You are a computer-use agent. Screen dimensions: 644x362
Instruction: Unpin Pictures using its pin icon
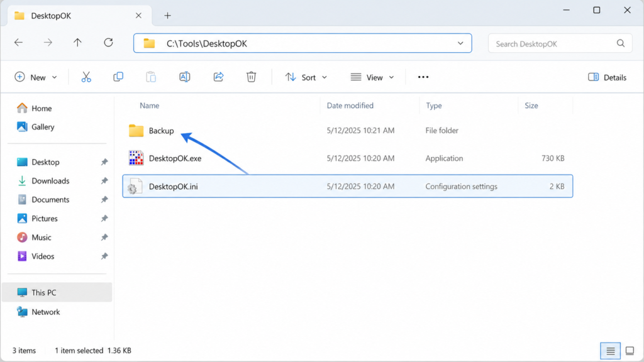click(x=104, y=219)
